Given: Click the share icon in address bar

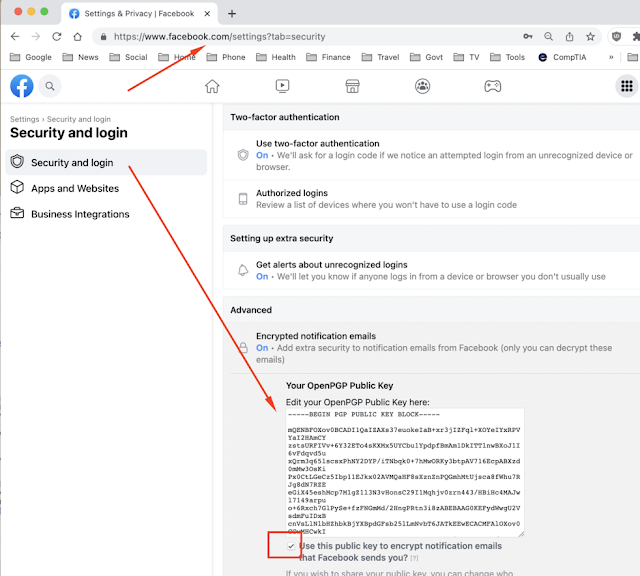Looking at the screenshot, I should pyautogui.click(x=569, y=36).
